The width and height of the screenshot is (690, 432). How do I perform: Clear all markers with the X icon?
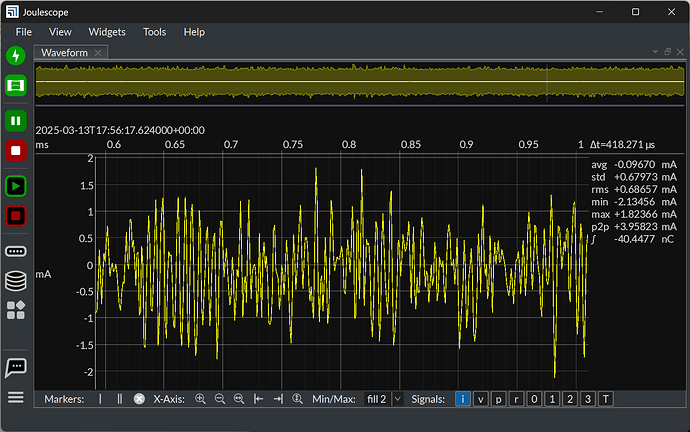(x=140, y=399)
